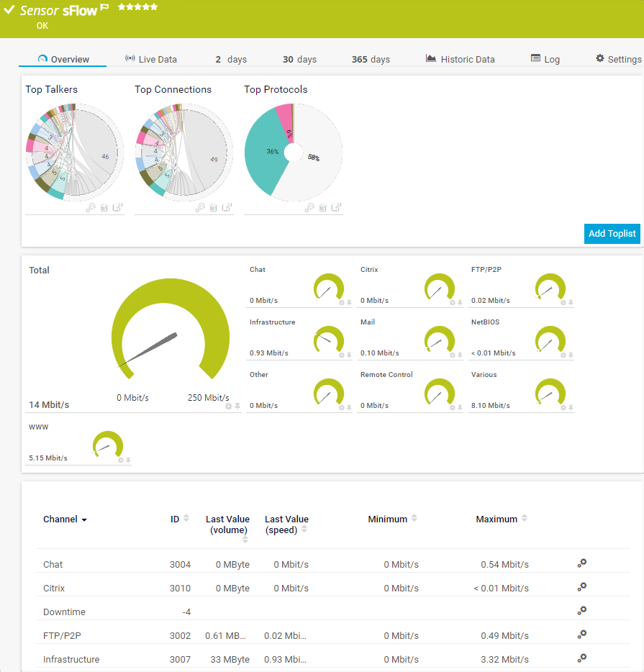Open gear settings for Chat channel row
644x672 pixels.
tap(581, 564)
